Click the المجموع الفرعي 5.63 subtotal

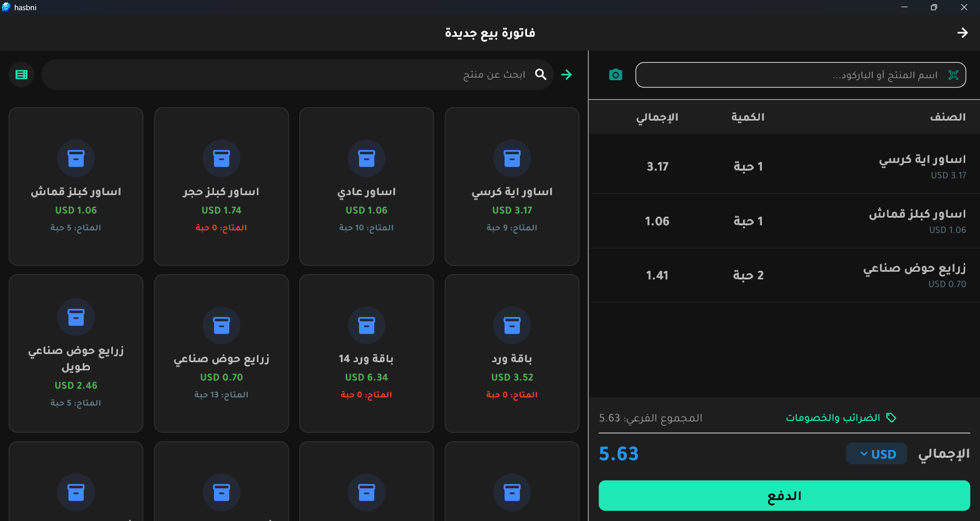[x=651, y=418]
